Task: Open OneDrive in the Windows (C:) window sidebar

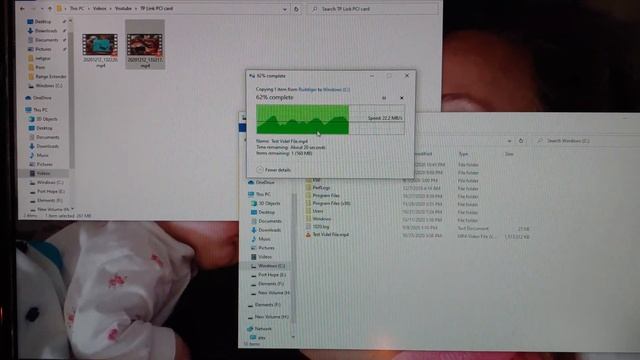Action: 265,182
